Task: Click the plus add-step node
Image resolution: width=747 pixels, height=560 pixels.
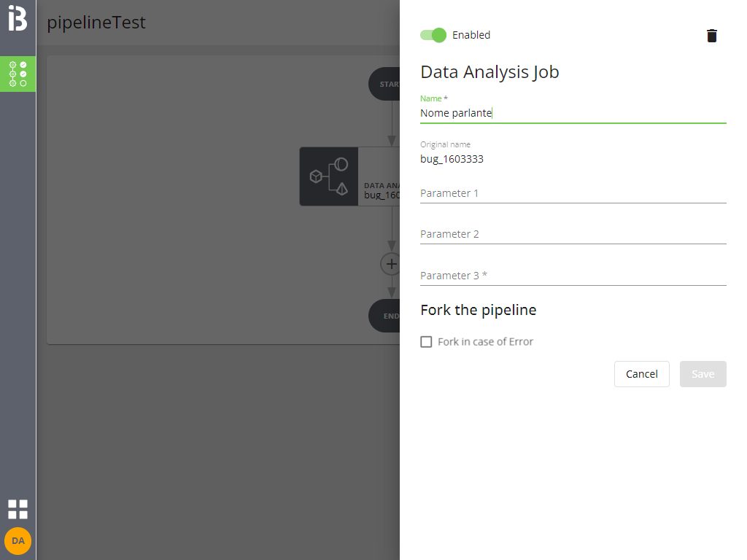Action: 391,264
